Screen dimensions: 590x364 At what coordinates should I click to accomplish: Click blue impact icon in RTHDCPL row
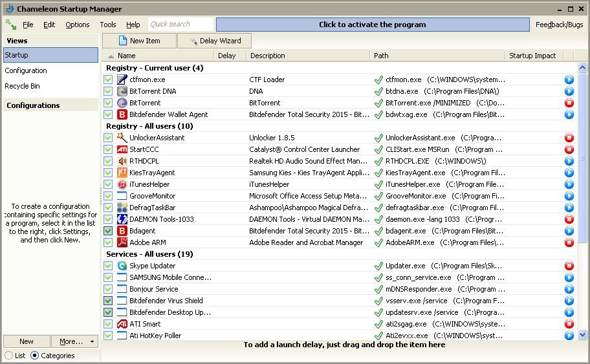pyautogui.click(x=569, y=161)
